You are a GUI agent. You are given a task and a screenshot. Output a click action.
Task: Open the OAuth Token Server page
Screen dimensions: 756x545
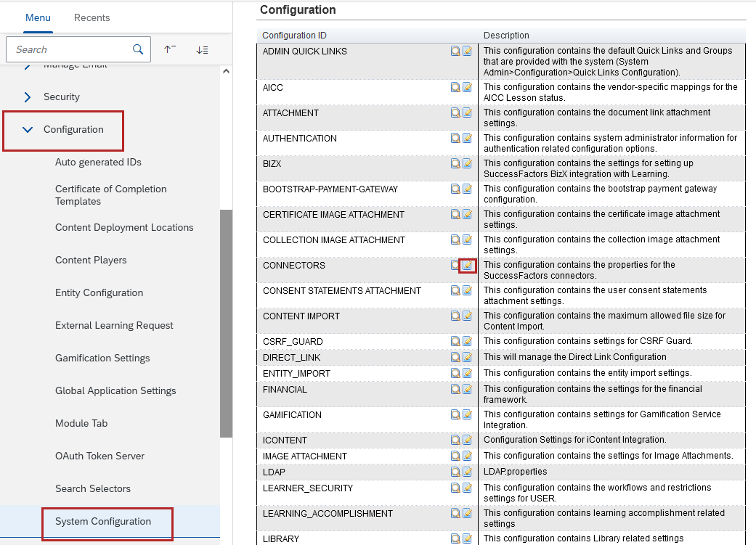click(99, 456)
